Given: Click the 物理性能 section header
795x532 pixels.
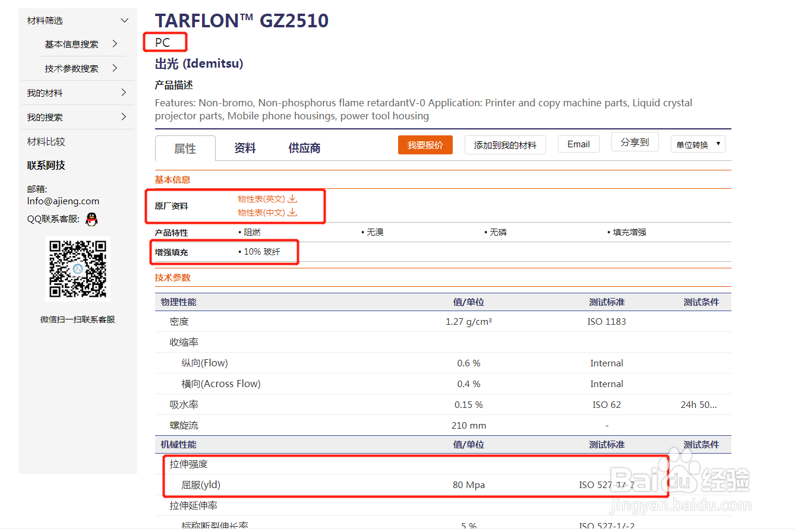Looking at the screenshot, I should coord(178,302).
